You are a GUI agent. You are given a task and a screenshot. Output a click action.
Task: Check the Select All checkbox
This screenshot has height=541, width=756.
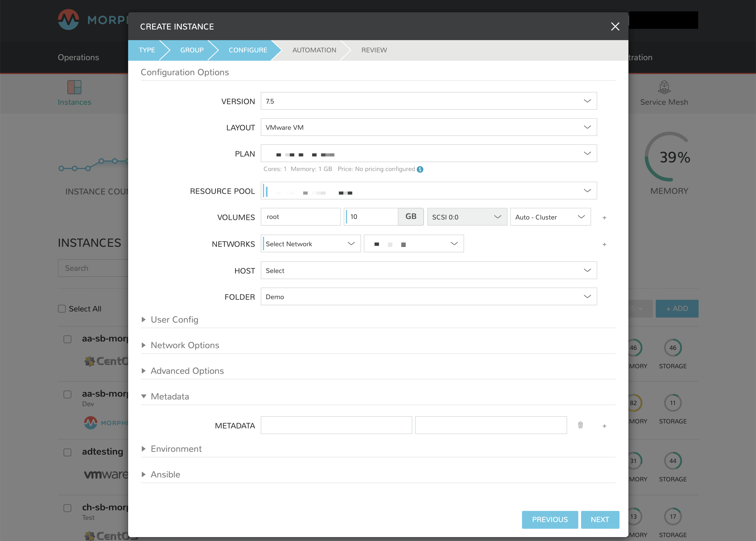pos(62,309)
